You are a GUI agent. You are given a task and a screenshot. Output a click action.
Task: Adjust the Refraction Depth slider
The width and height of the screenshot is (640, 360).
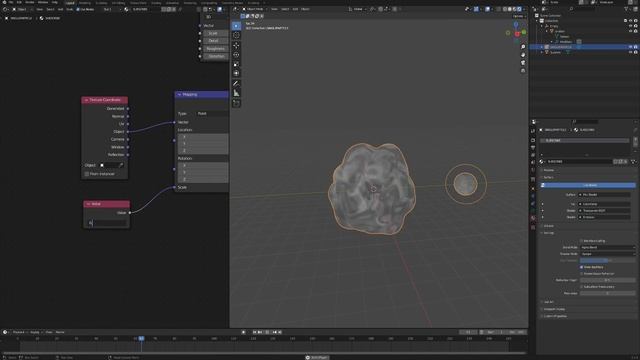[607, 280]
